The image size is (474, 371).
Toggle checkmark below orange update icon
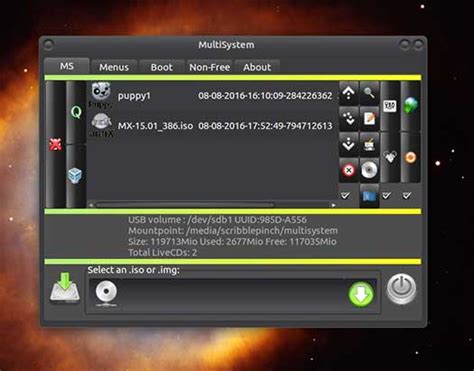(x=407, y=195)
